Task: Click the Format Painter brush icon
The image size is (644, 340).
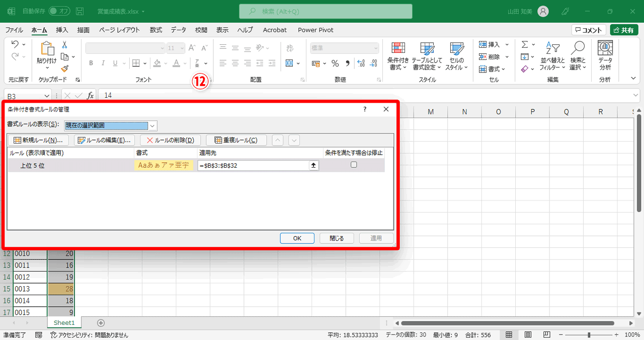Action: 64,69
